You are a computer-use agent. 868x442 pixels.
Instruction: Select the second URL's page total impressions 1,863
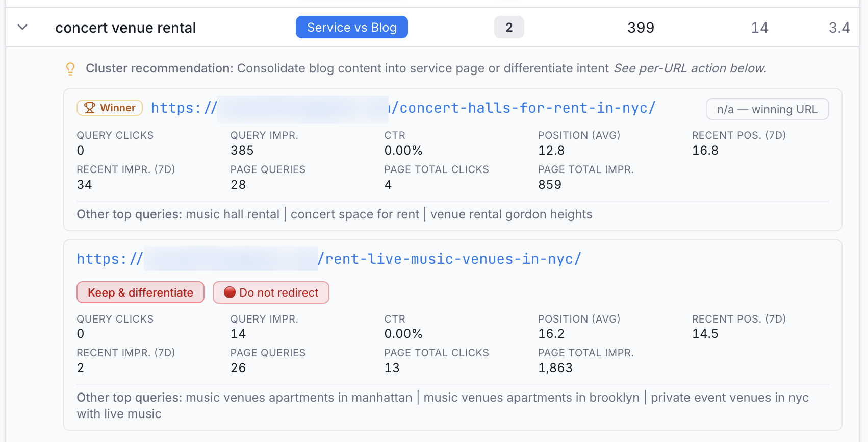pyautogui.click(x=555, y=368)
